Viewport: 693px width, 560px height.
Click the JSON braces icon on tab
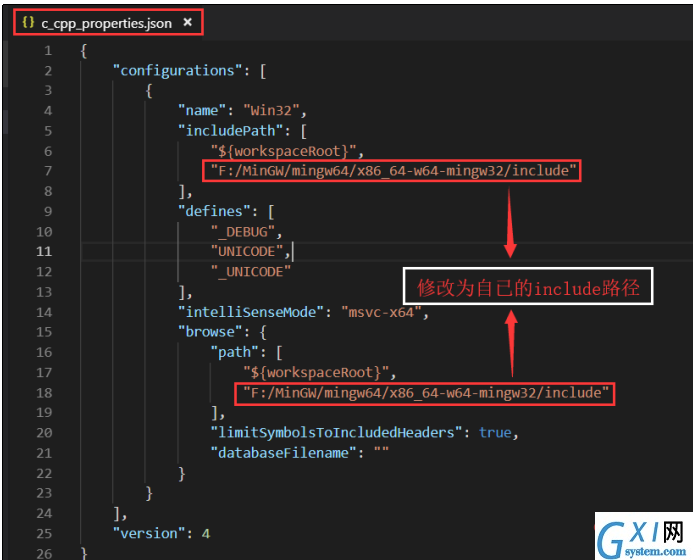click(x=28, y=22)
